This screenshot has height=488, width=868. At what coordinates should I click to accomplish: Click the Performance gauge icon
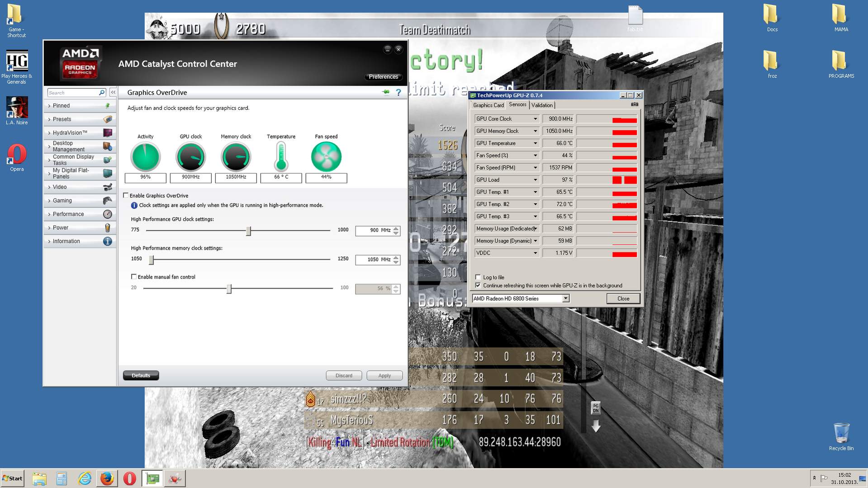[108, 214]
